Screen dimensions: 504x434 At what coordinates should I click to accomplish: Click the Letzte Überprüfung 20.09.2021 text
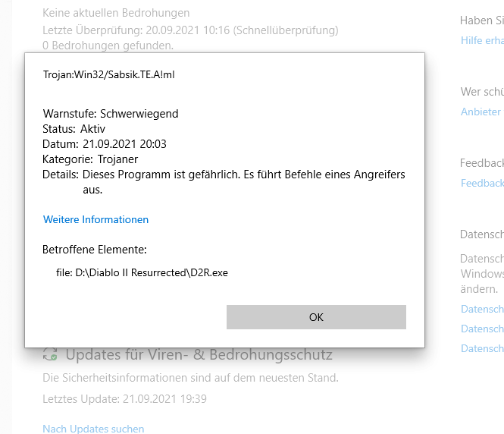190,30
